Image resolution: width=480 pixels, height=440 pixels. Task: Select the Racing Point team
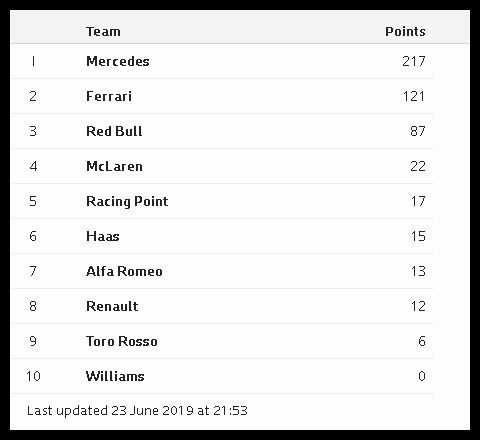tap(127, 201)
